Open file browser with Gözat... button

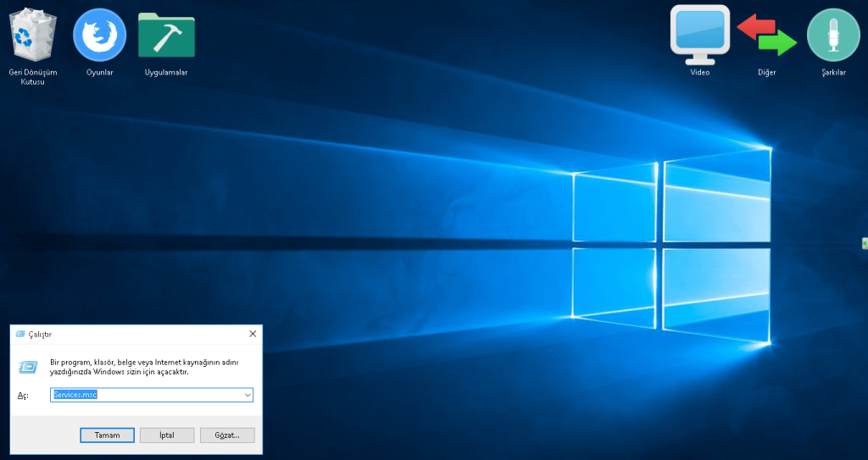click(x=227, y=435)
